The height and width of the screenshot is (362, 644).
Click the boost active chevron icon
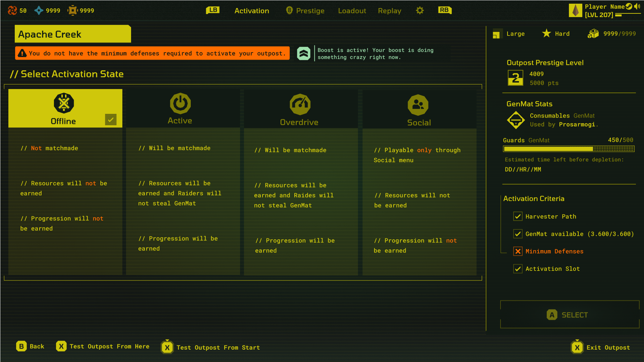point(304,54)
